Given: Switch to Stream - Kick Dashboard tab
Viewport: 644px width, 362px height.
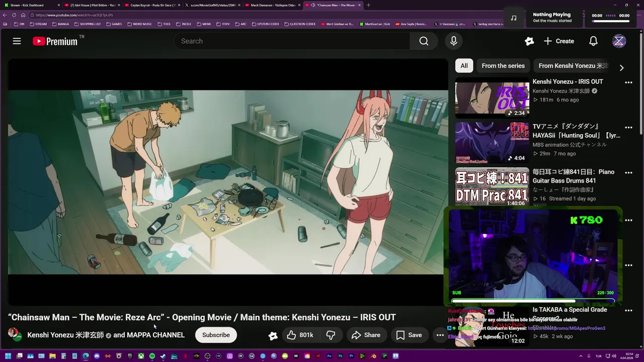Looking at the screenshot, I should (x=31, y=5).
